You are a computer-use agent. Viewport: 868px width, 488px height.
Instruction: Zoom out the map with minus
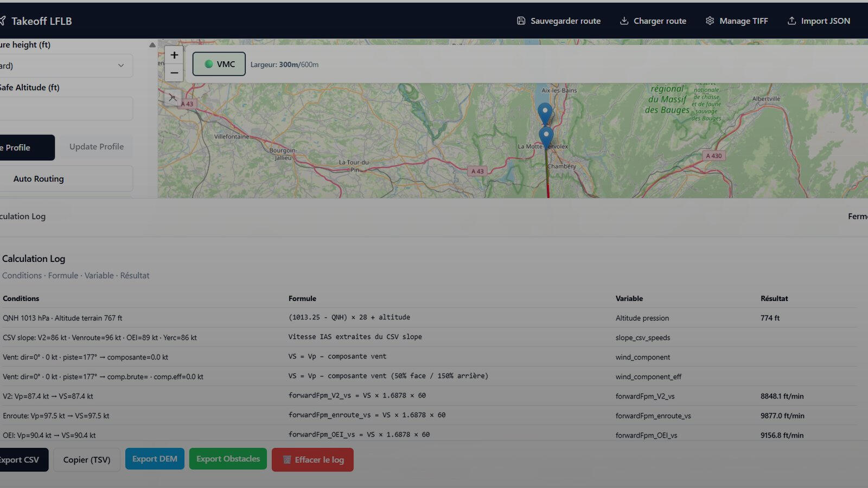coord(174,73)
